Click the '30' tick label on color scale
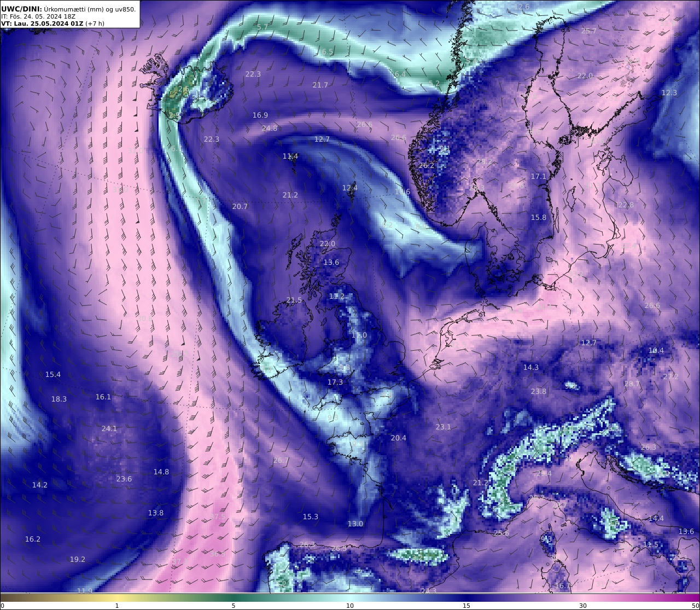 [583, 606]
